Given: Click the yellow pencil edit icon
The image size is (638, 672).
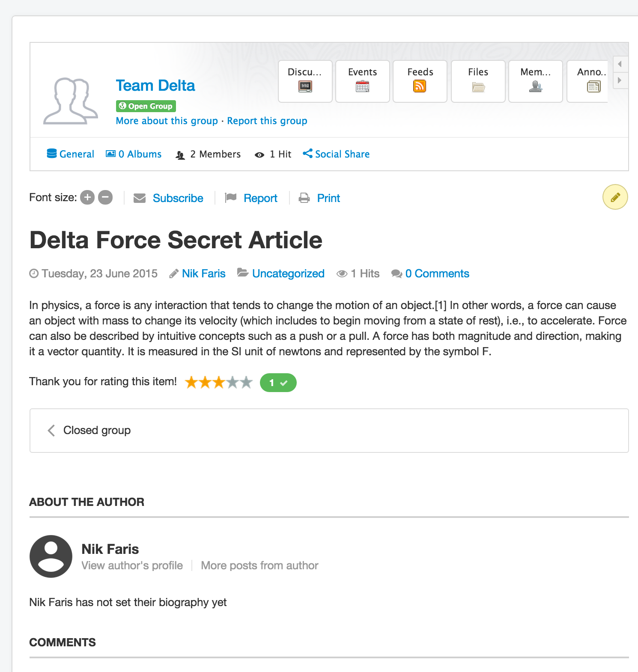Looking at the screenshot, I should pos(615,197).
